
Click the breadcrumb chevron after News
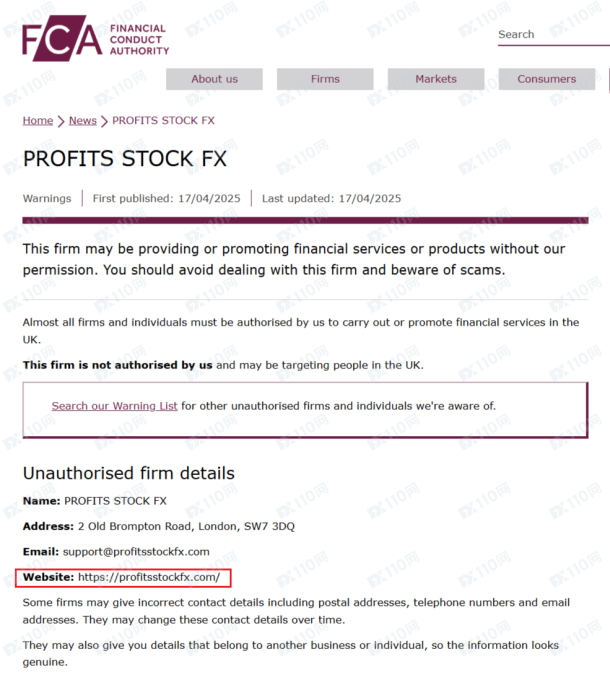click(105, 121)
